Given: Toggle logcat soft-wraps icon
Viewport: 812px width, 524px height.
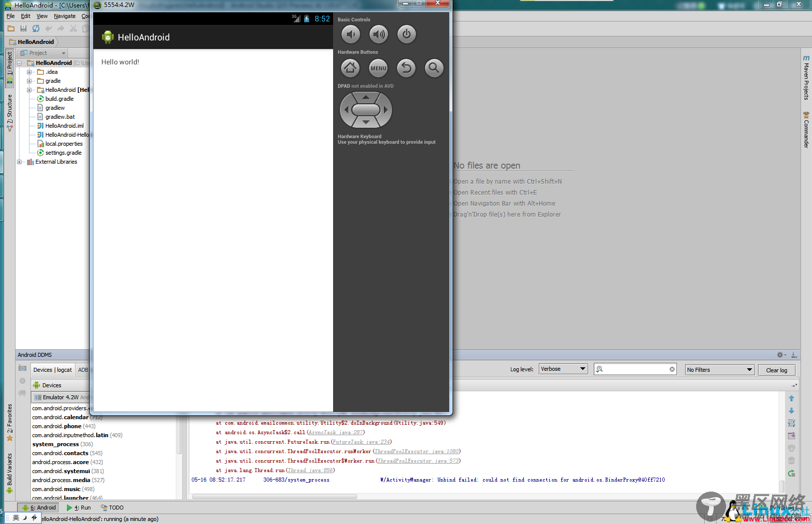Looking at the screenshot, I should tap(792, 423).
